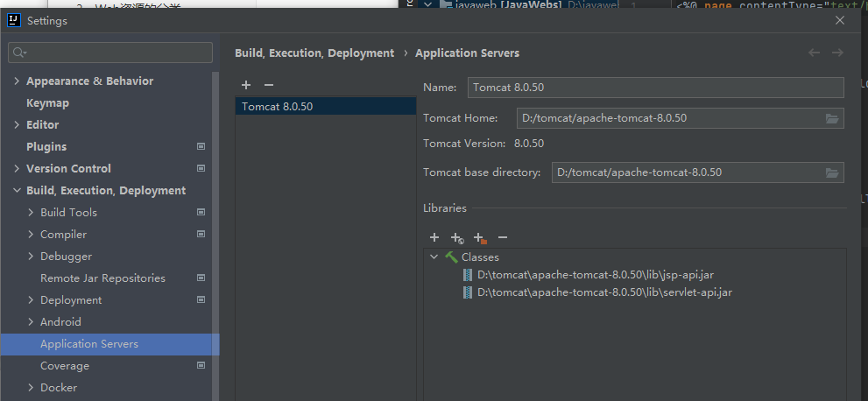Click the project-level icon beside Remote Jar Repositories
Image resolution: width=868 pixels, height=401 pixels.
click(x=201, y=278)
